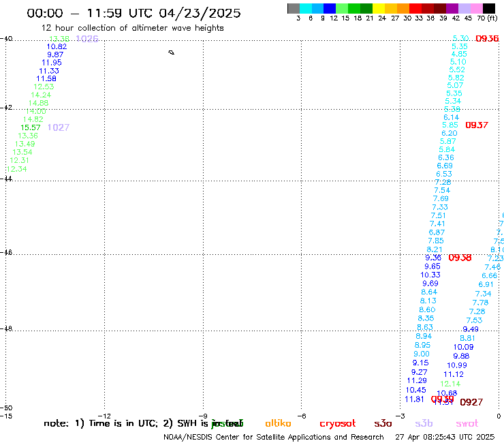Click the wave height value '6.20'
This screenshot has height=443, width=504.
450,133
